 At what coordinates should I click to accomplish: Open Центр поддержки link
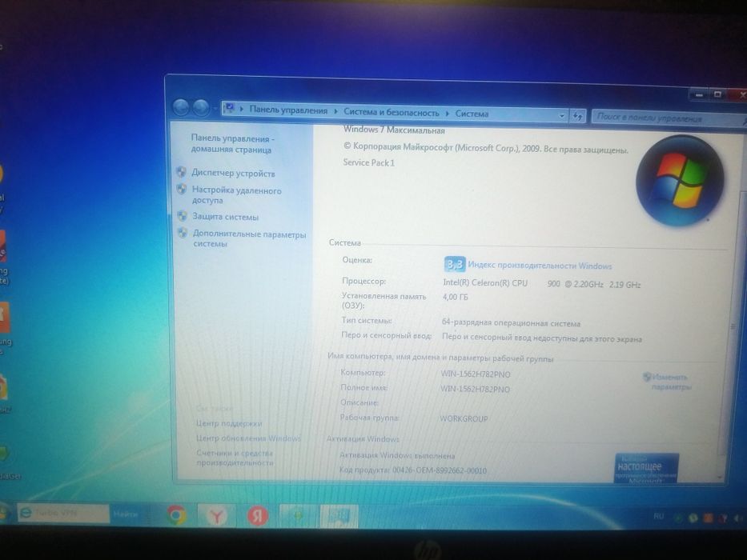pos(229,423)
